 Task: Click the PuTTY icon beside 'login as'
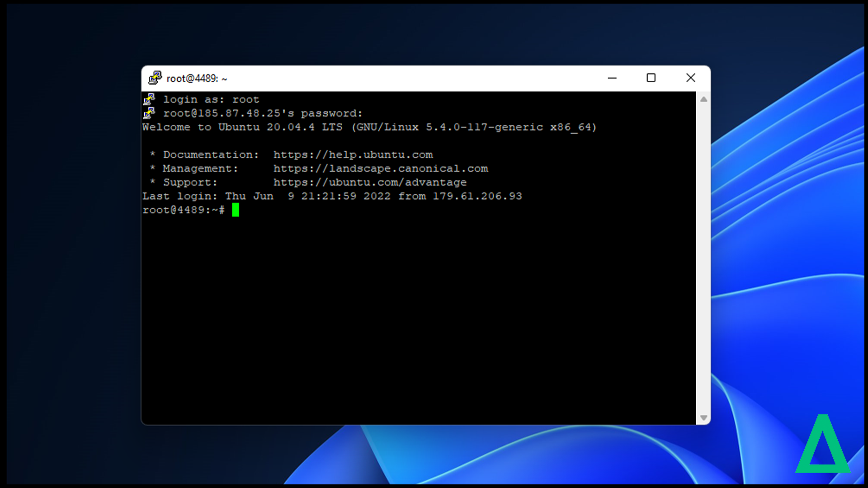(149, 99)
